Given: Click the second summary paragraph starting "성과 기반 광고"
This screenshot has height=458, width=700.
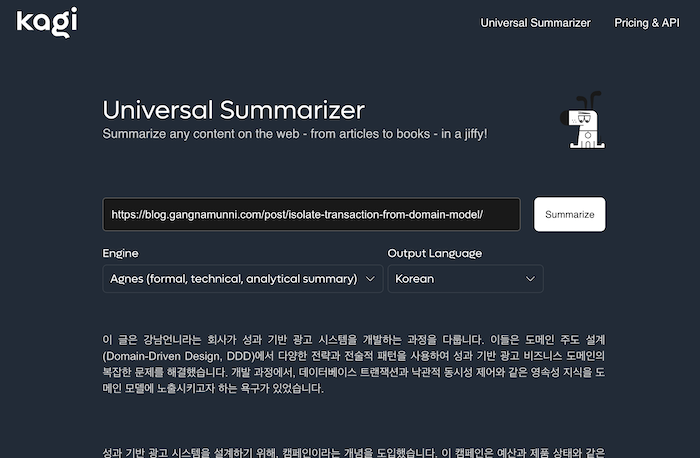Looking at the screenshot, I should (x=354, y=452).
